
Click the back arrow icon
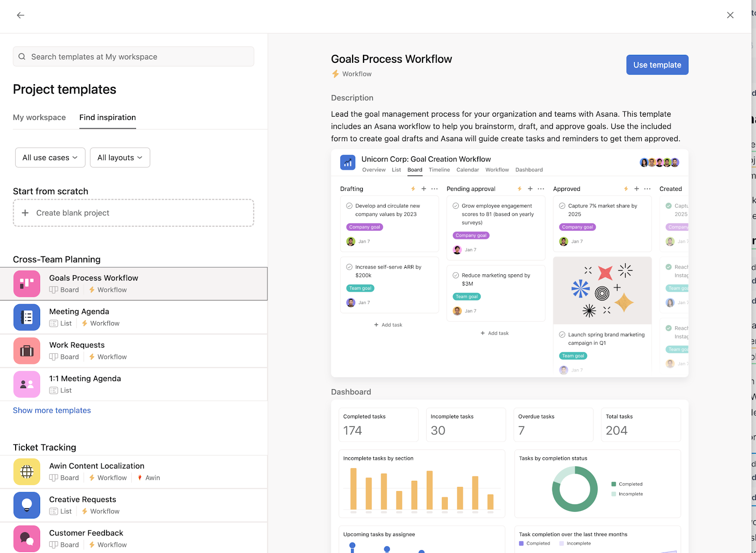coord(20,15)
